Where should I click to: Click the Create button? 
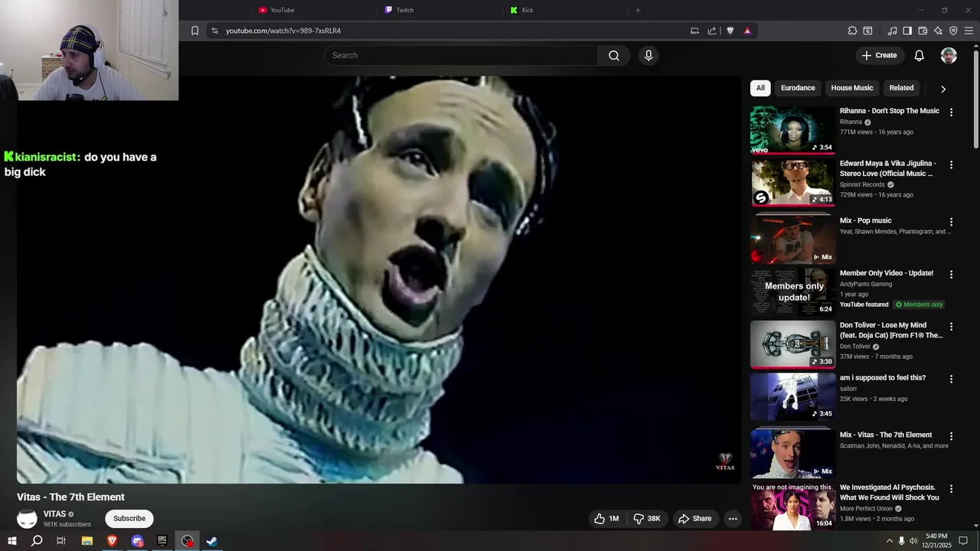879,55
